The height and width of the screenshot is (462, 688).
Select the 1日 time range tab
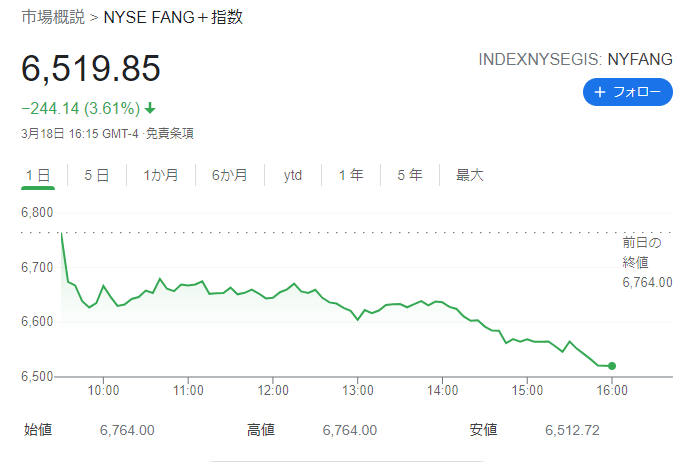(x=38, y=175)
